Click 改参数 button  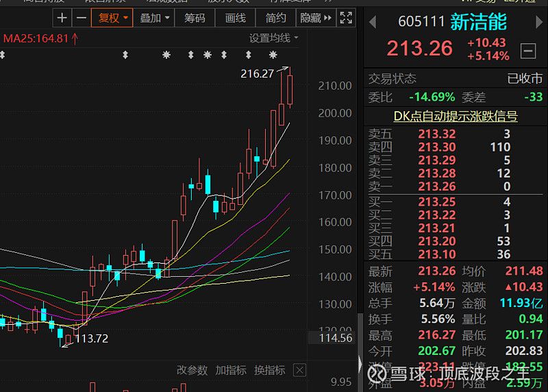coord(192,370)
